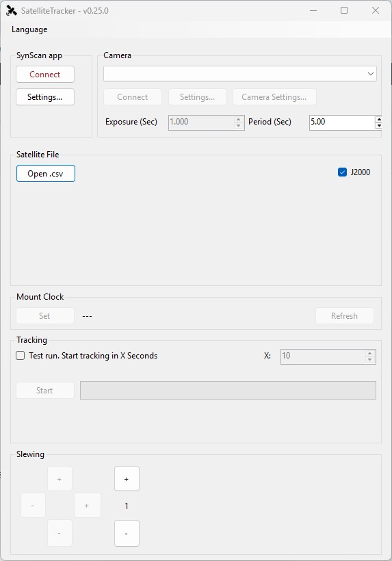
Task: Click the slewing speed increase plus button
Action: [x=127, y=478]
